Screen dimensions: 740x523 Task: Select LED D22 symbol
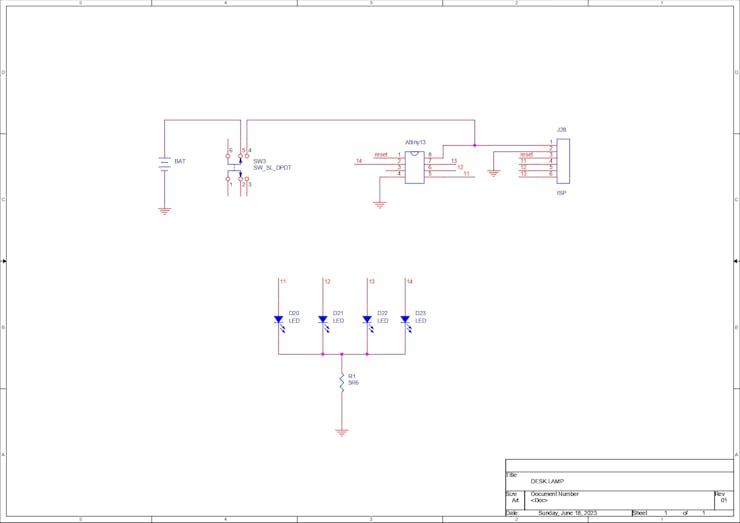(x=367, y=322)
